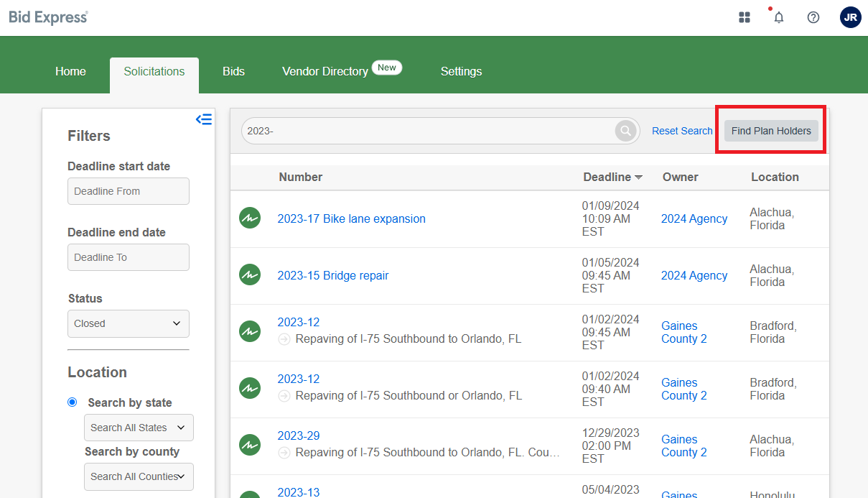868x498 pixels.
Task: Click the 01/09/2024 10:09 AM deadline
Action: pyautogui.click(x=610, y=218)
